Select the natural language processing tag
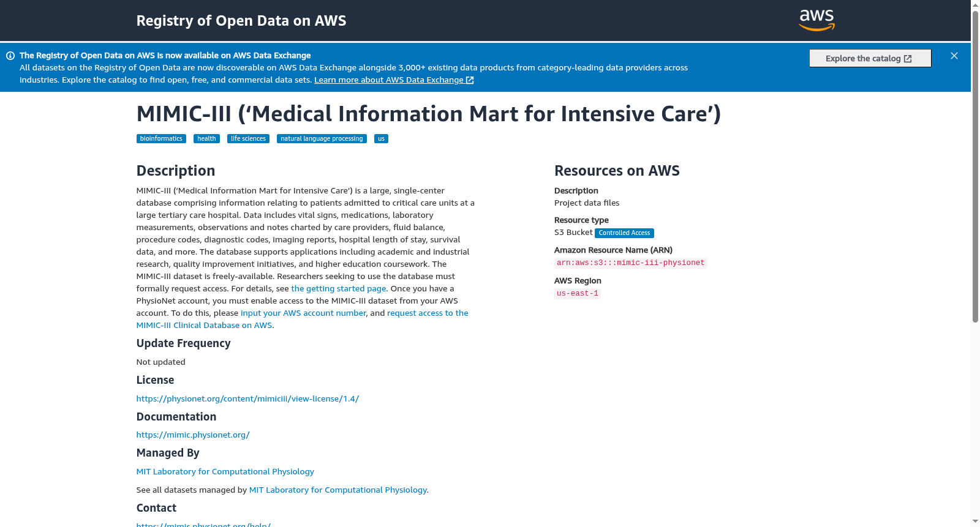Image resolution: width=980 pixels, height=527 pixels. (x=322, y=139)
